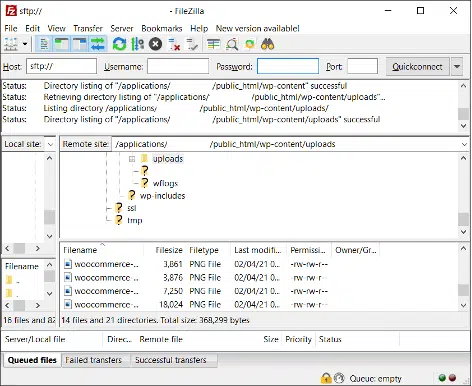
Task: Click New version available! menu item
Action: click(x=257, y=29)
